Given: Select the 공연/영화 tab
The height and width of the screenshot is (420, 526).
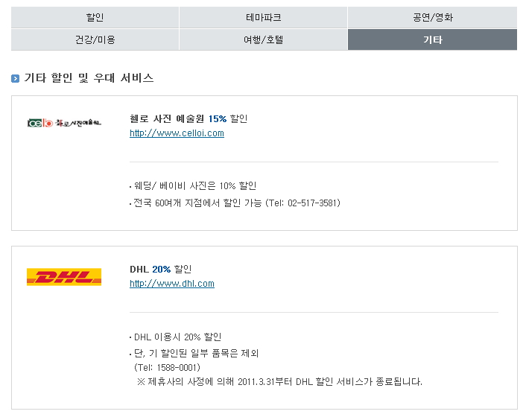Looking at the screenshot, I should (432, 17).
